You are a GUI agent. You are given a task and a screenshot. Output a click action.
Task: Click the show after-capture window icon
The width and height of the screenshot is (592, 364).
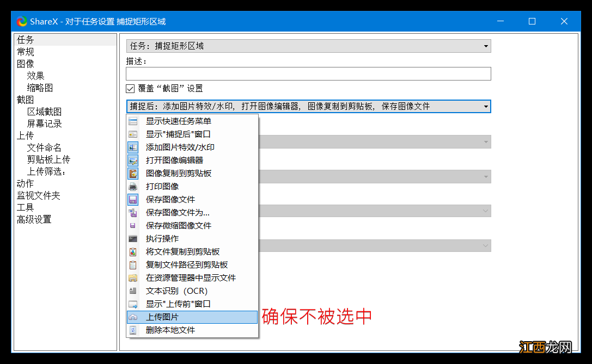click(133, 134)
